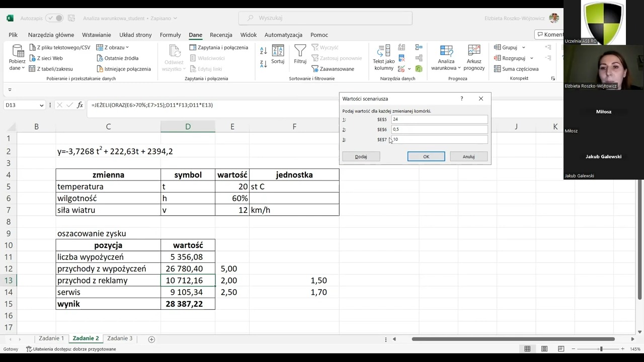
Task: Switch to Układ strony tab
Action: tap(135, 35)
